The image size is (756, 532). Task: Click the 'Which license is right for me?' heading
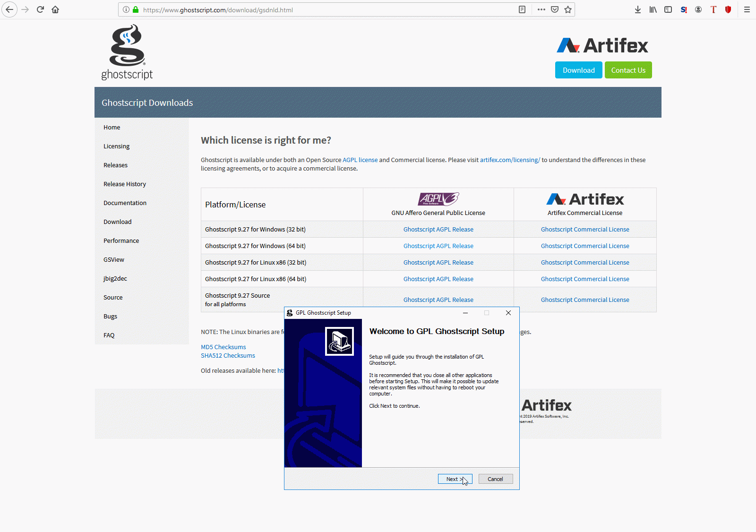pos(266,140)
